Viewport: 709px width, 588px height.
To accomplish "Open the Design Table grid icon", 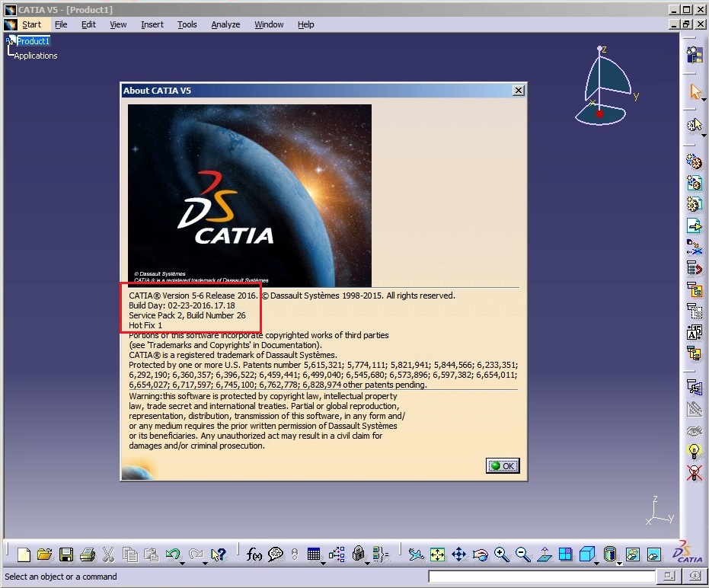I will pyautogui.click(x=314, y=554).
